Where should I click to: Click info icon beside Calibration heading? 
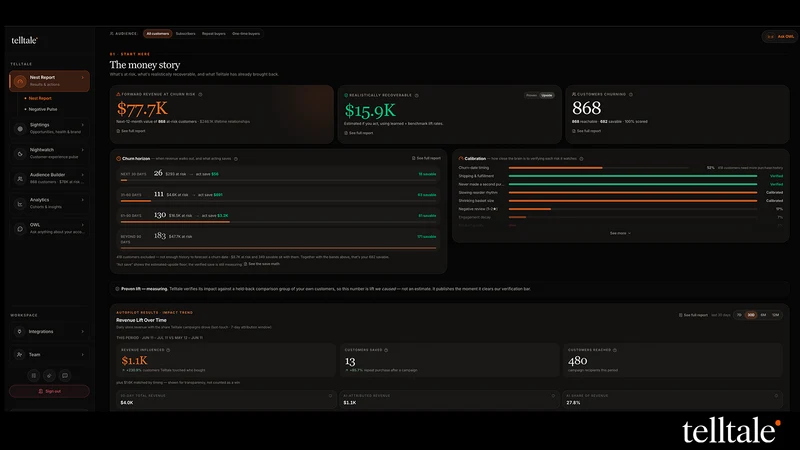[x=582, y=159]
